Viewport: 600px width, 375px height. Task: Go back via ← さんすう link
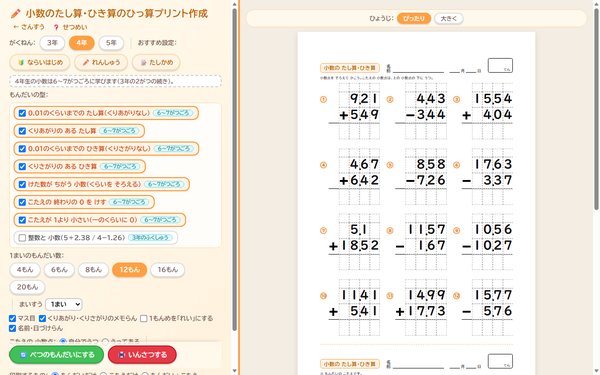[x=29, y=27]
